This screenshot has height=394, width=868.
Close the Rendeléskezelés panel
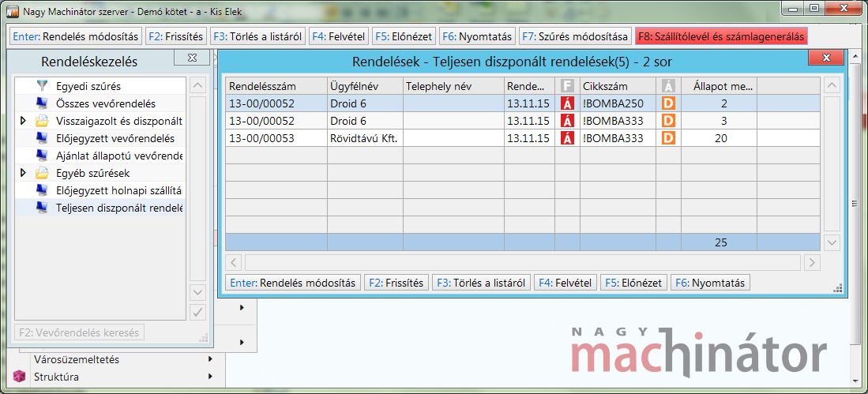[x=193, y=57]
